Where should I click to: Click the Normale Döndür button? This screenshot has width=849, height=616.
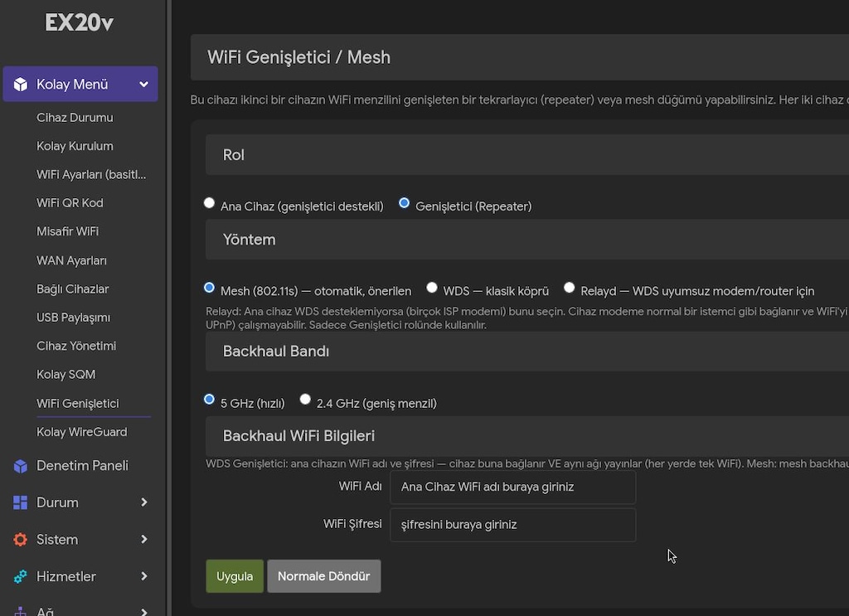point(324,576)
